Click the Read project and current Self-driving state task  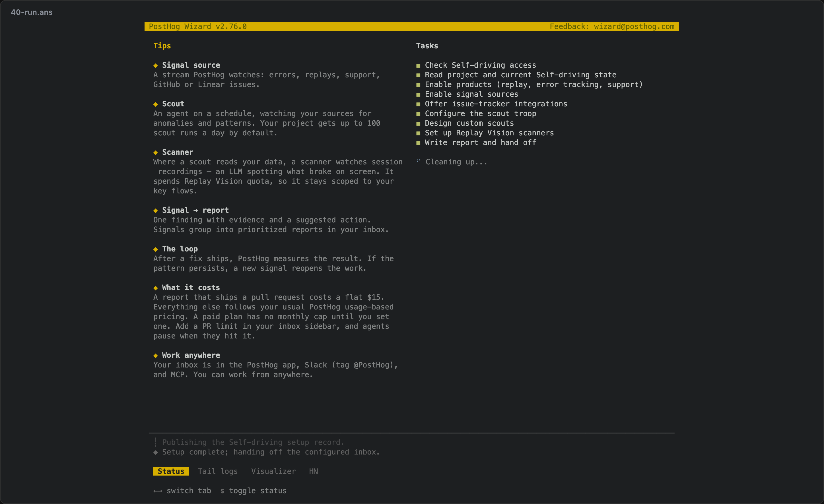pyautogui.click(x=520, y=75)
